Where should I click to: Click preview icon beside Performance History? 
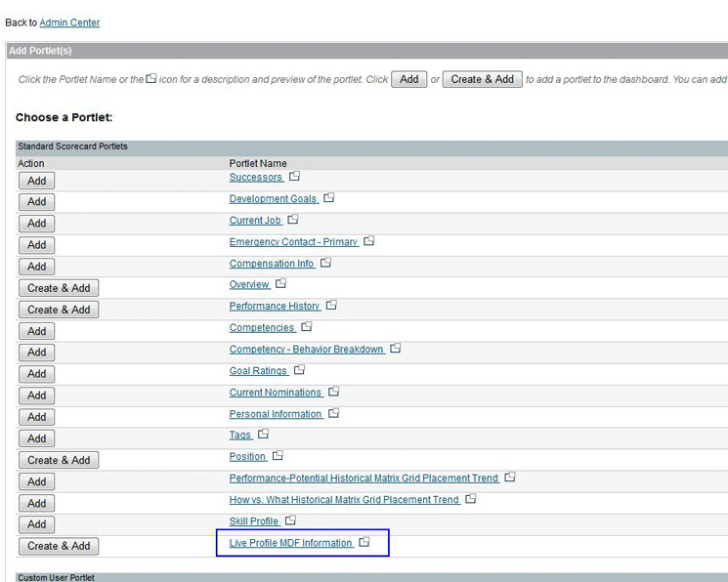[331, 306]
